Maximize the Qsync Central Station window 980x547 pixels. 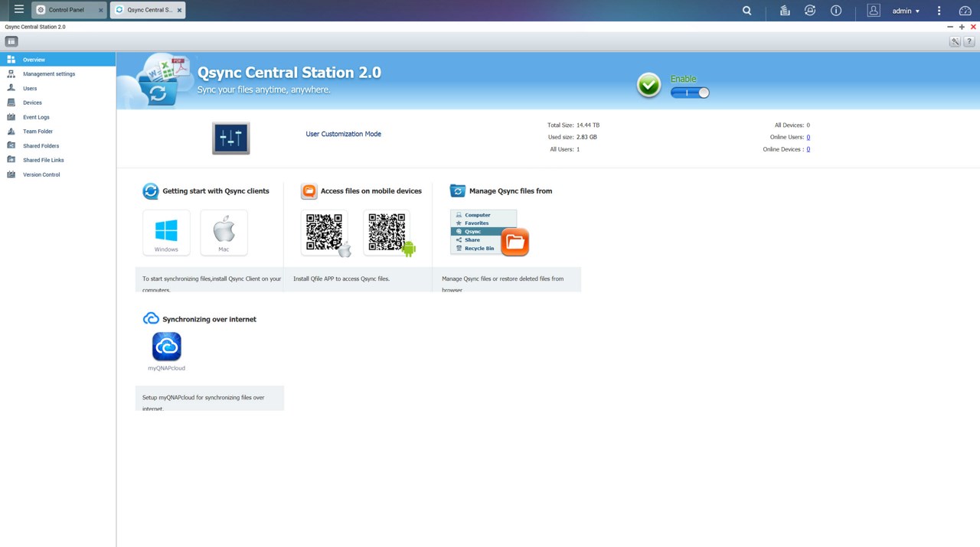tap(962, 27)
